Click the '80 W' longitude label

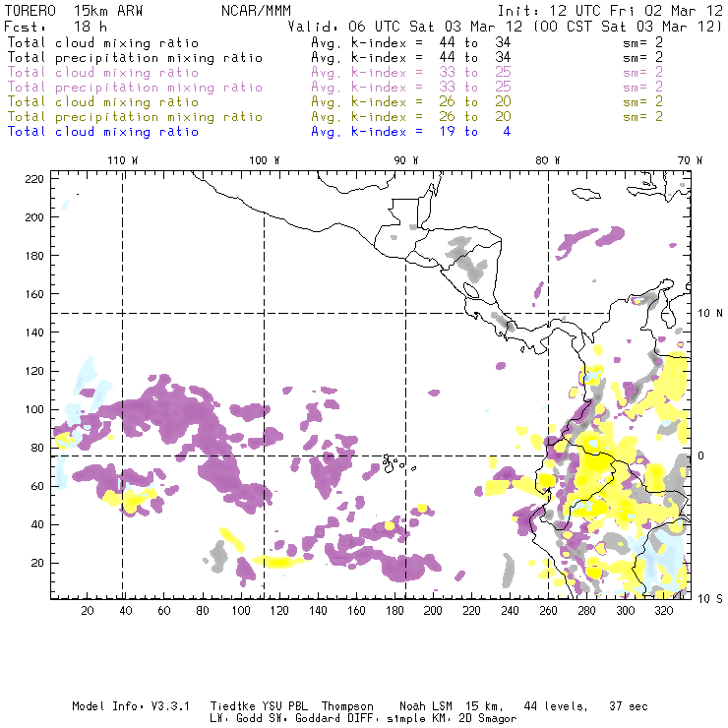(x=547, y=160)
